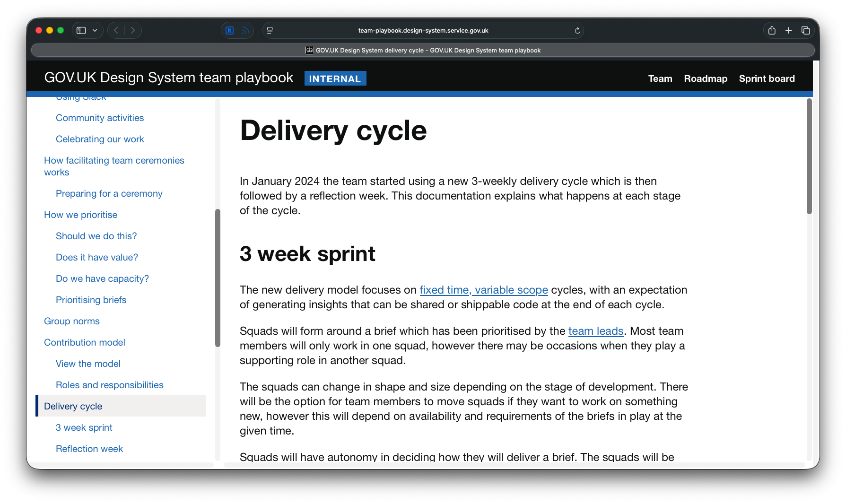Open the page settings icon beside the address bar
This screenshot has width=846, height=504.
point(270,30)
